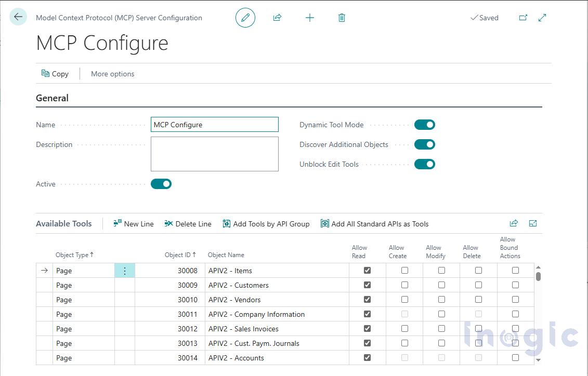588x376 pixels.
Task: Open page in new window icon
Action: [523, 18]
